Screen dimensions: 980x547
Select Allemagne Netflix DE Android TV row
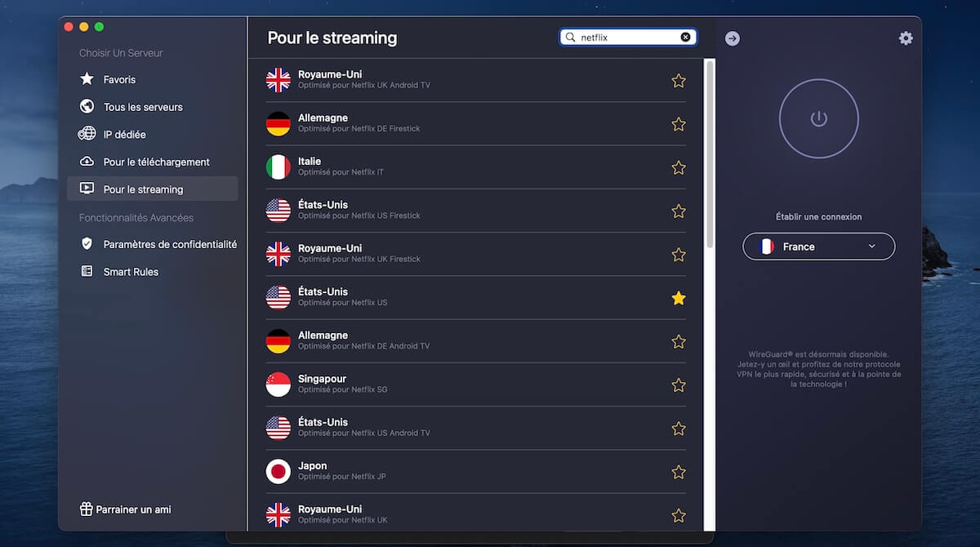[x=476, y=341]
